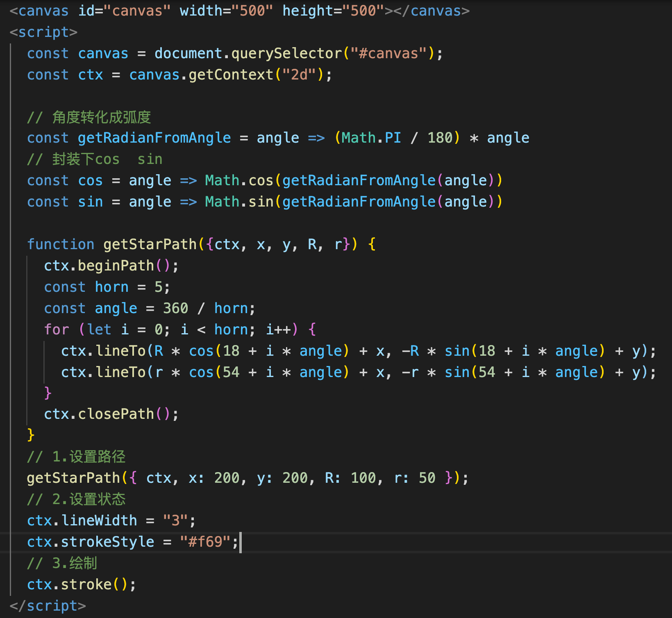Click the canvas id attribute value "canvas"

click(137, 11)
